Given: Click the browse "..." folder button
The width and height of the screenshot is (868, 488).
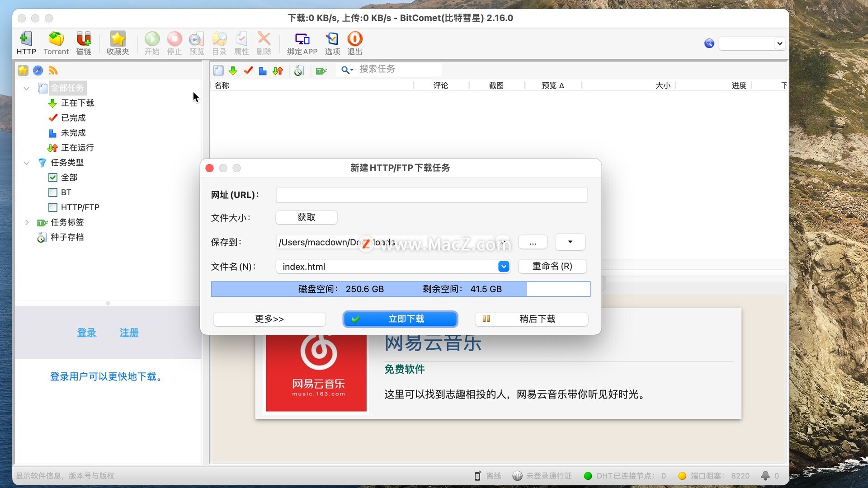Looking at the screenshot, I should coord(533,242).
